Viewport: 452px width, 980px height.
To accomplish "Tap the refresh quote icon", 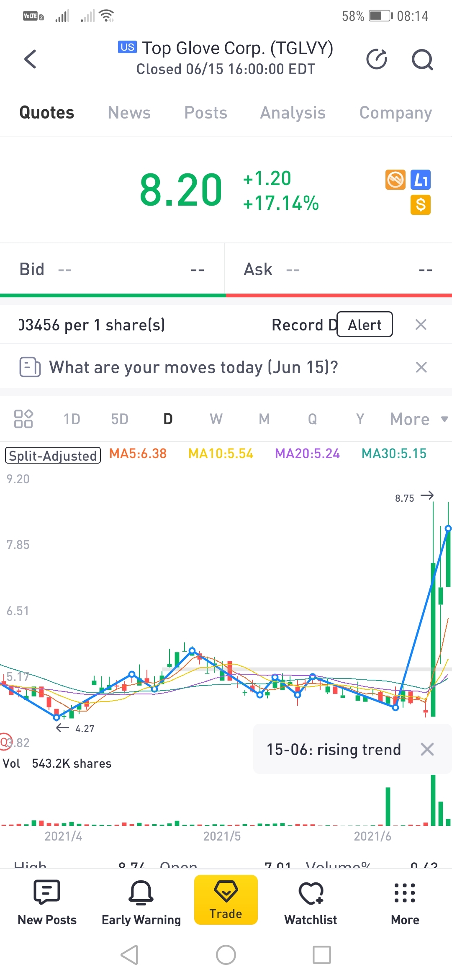I will point(377,59).
